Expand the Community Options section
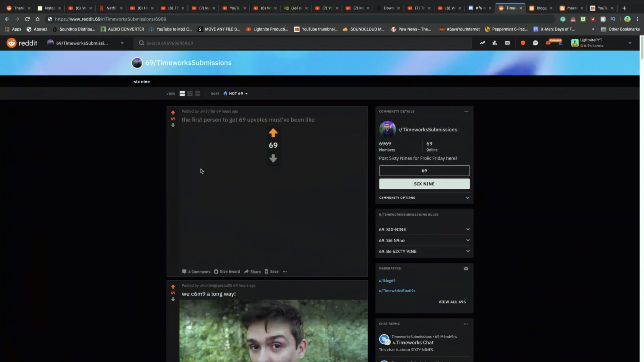Viewport: 644px width, 362px height. point(424,198)
